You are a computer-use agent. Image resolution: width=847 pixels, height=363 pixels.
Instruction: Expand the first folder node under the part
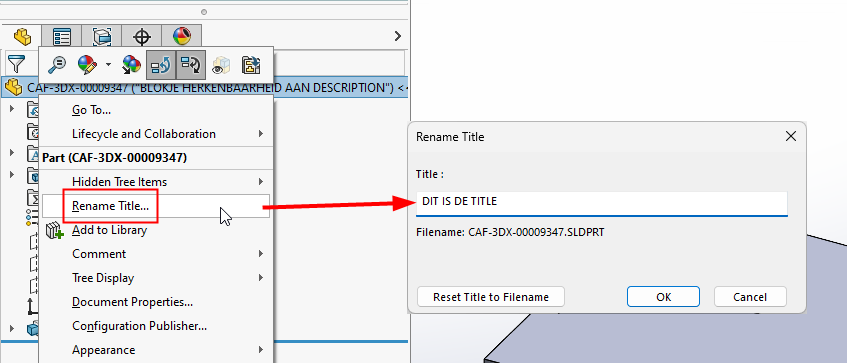[x=12, y=109]
